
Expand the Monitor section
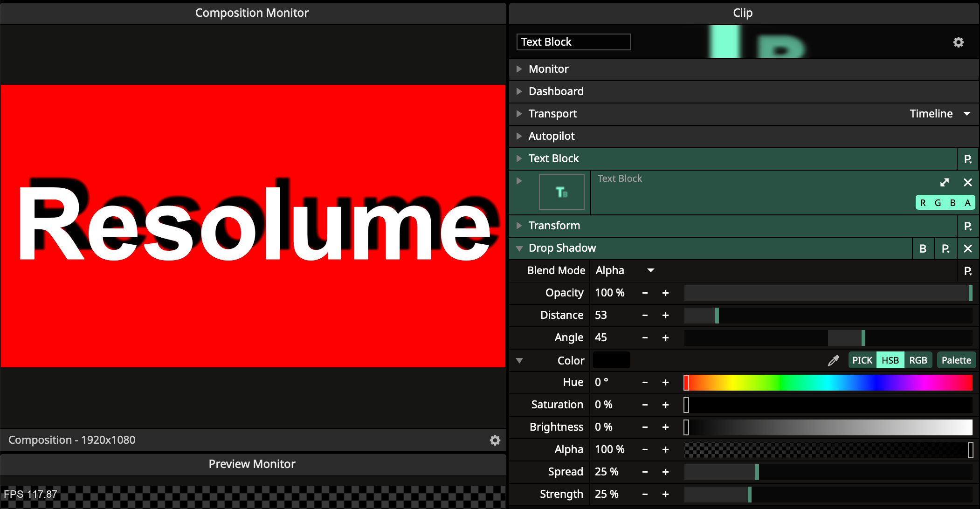coord(519,69)
